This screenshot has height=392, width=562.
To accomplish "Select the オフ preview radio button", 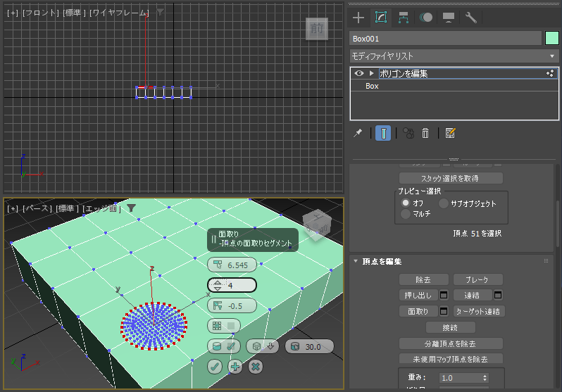I will pyautogui.click(x=406, y=203).
